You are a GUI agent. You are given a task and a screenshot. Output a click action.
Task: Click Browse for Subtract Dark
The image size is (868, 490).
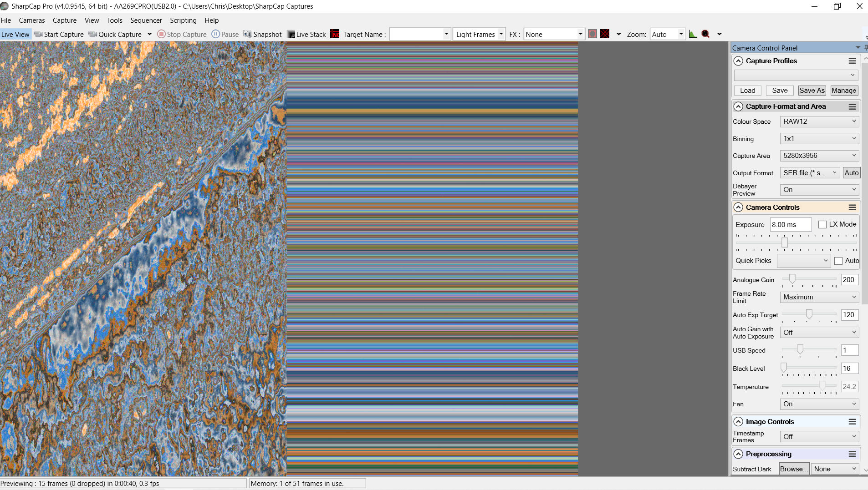[794, 469]
